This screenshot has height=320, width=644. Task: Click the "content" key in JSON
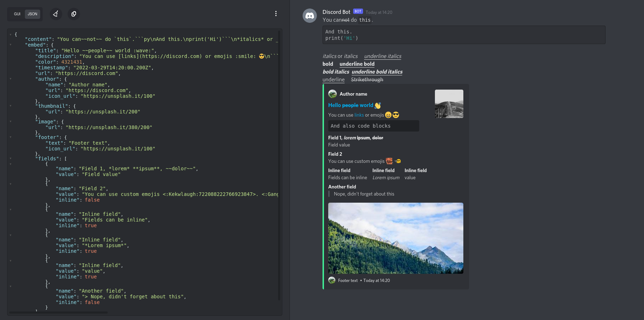[x=38, y=39]
